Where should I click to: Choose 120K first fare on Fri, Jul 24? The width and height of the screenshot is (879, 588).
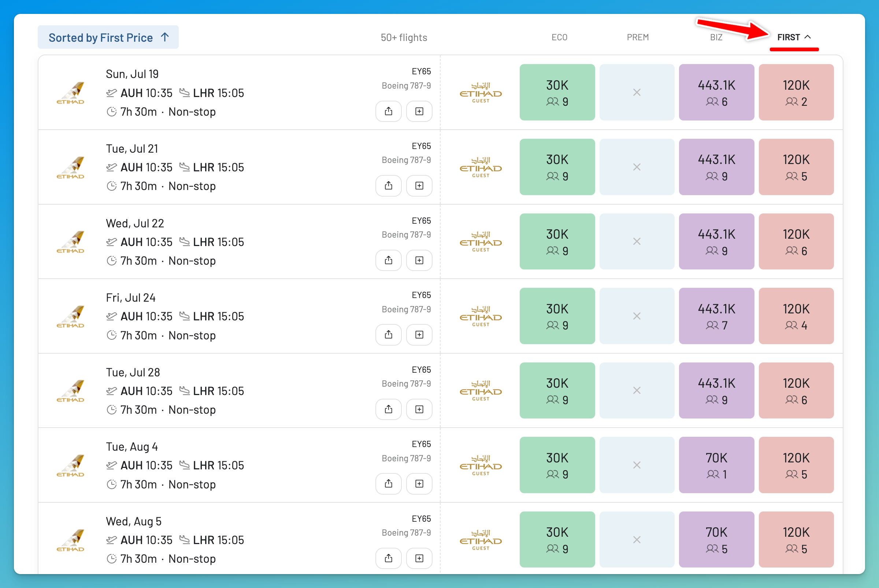coord(796,316)
